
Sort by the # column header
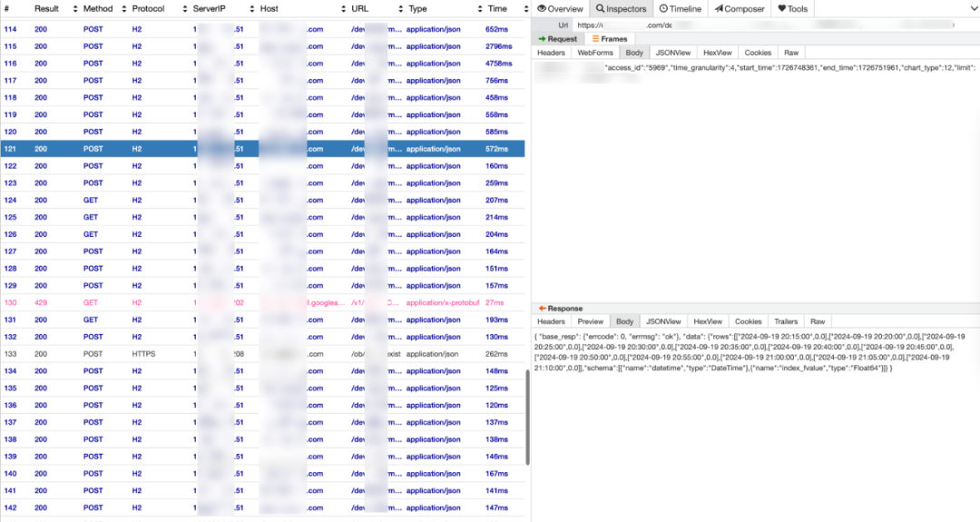pyautogui.click(x=7, y=9)
